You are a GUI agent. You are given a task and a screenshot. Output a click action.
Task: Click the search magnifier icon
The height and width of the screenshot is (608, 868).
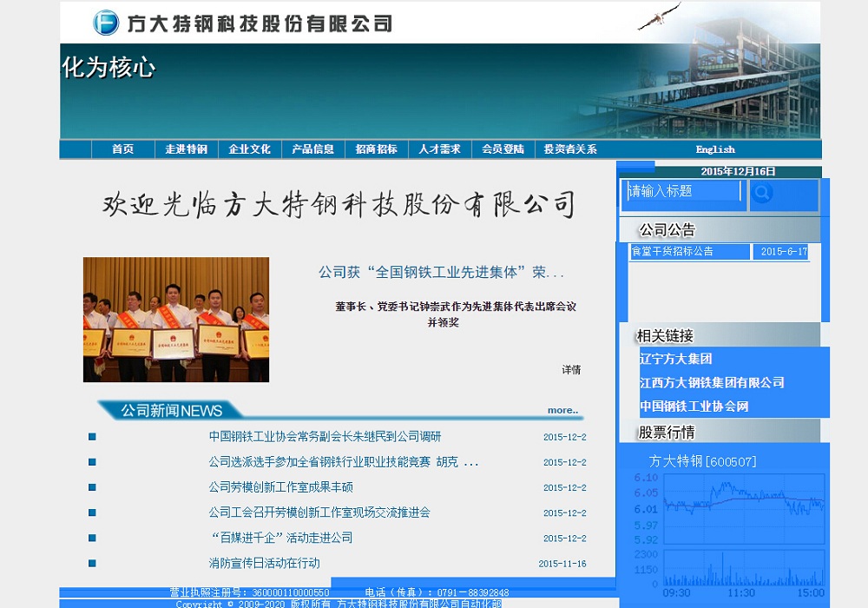tap(762, 193)
